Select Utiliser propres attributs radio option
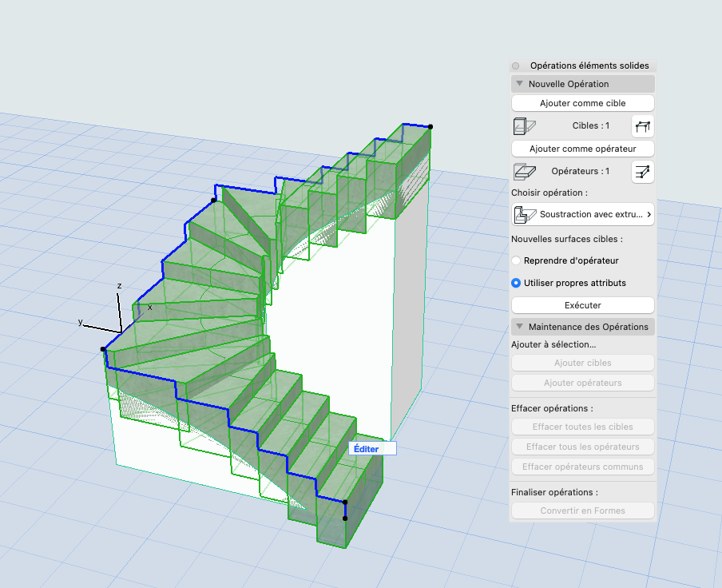722x588 pixels. (516, 283)
